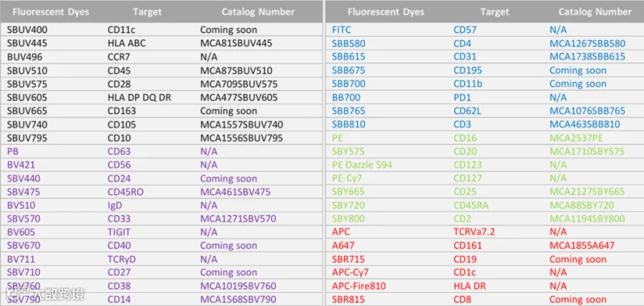Select catalog number MCA2127SBY665
Screen dimensions: 644x306
(587, 191)
